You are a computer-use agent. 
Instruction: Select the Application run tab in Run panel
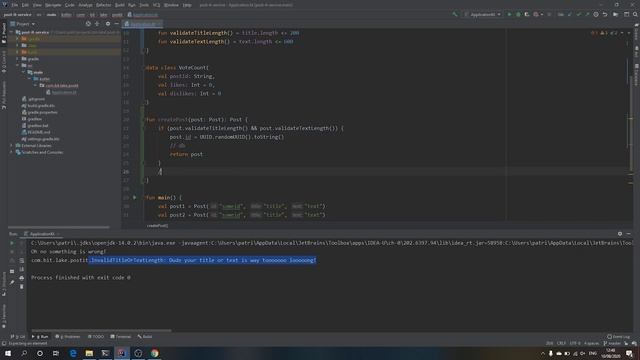pos(42,234)
